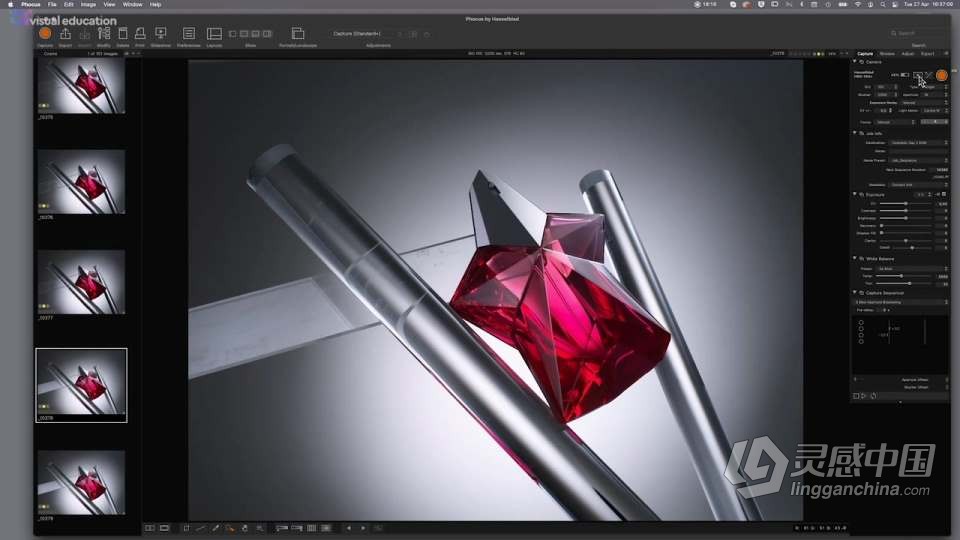The image size is (960, 540).
Task: Open the Apple menu
Action: tap(10, 4)
